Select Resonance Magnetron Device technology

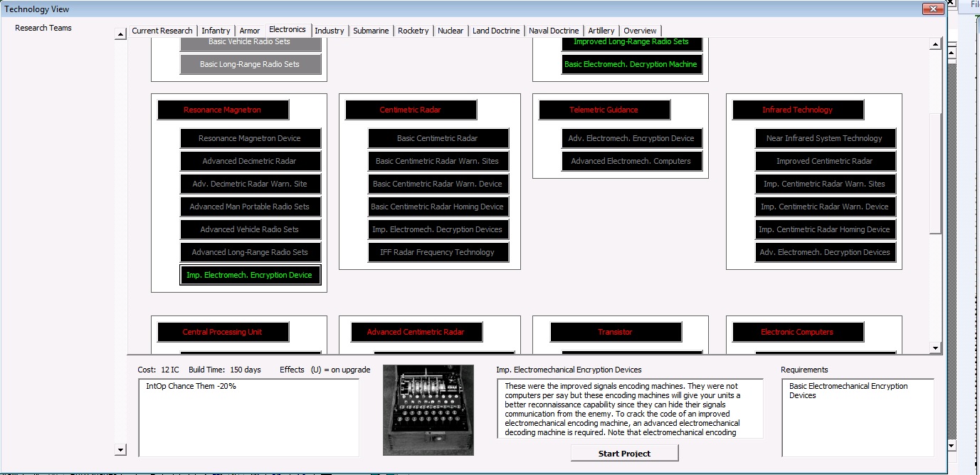250,138
